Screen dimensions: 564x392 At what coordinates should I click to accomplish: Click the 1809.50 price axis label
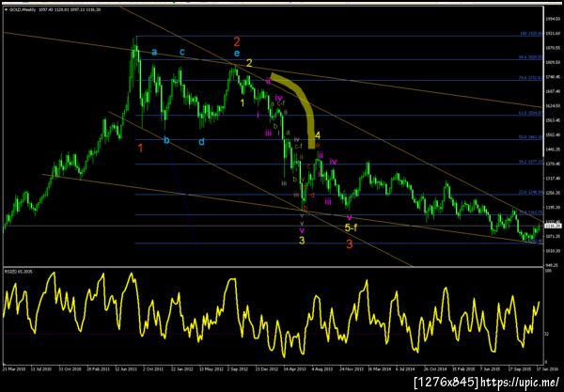click(x=552, y=62)
